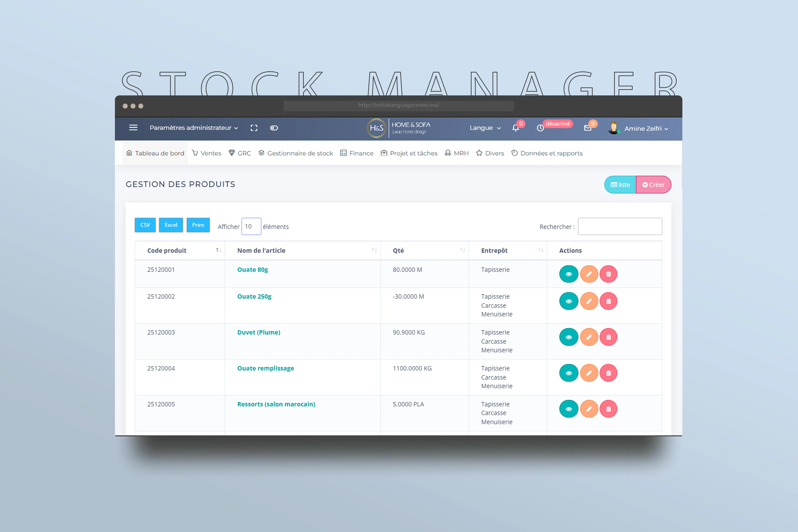Viewport: 798px width, 532px height.
Task: Open the hamburger sidebar menu
Action: 133,128
